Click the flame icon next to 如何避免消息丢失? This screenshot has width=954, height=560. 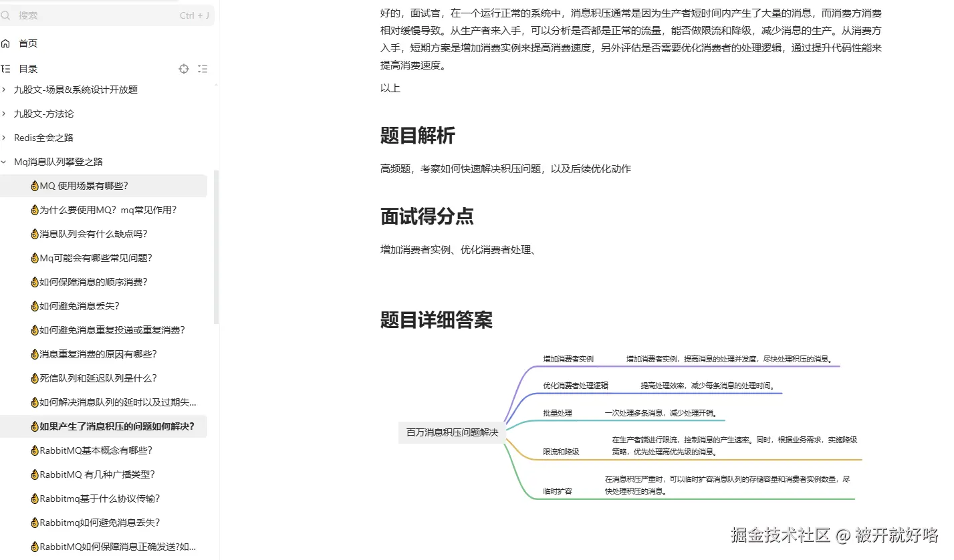[x=34, y=305]
